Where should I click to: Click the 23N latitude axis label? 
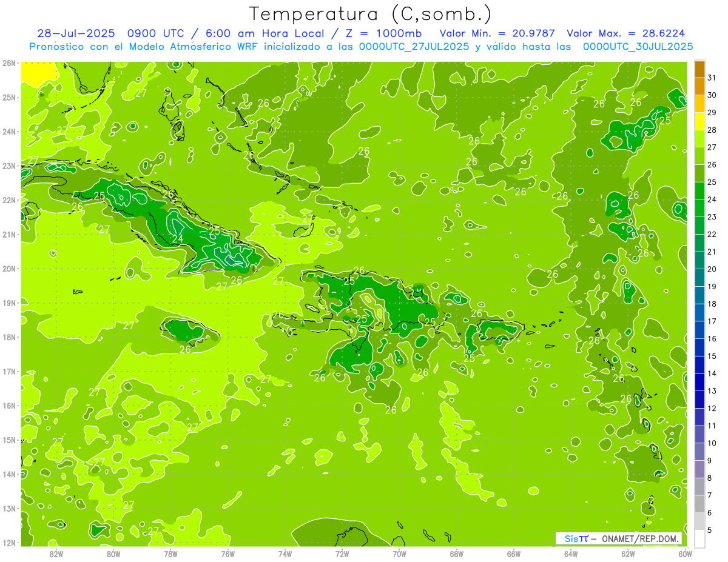[x=9, y=166]
